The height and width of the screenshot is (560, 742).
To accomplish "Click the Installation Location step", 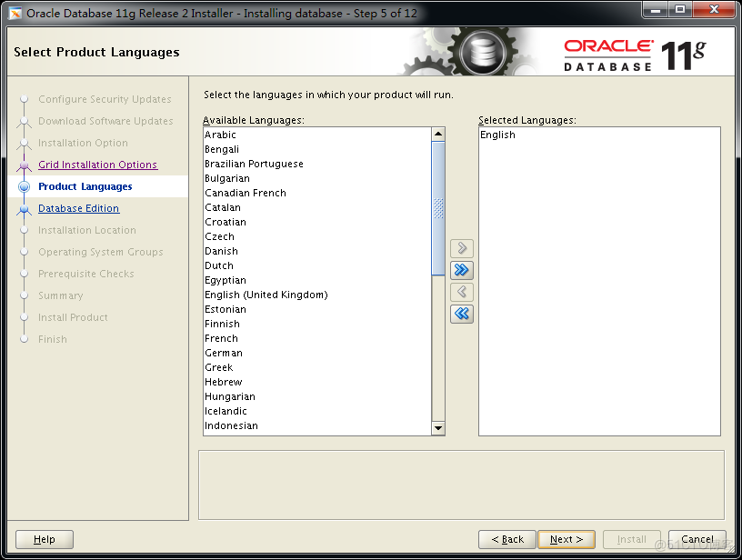I will click(x=87, y=230).
